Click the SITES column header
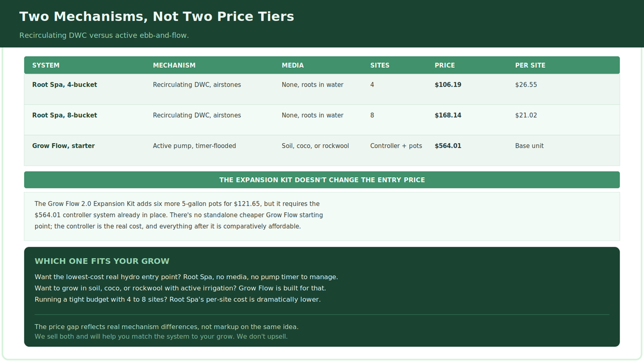The image size is (644, 362). pyautogui.click(x=379, y=65)
